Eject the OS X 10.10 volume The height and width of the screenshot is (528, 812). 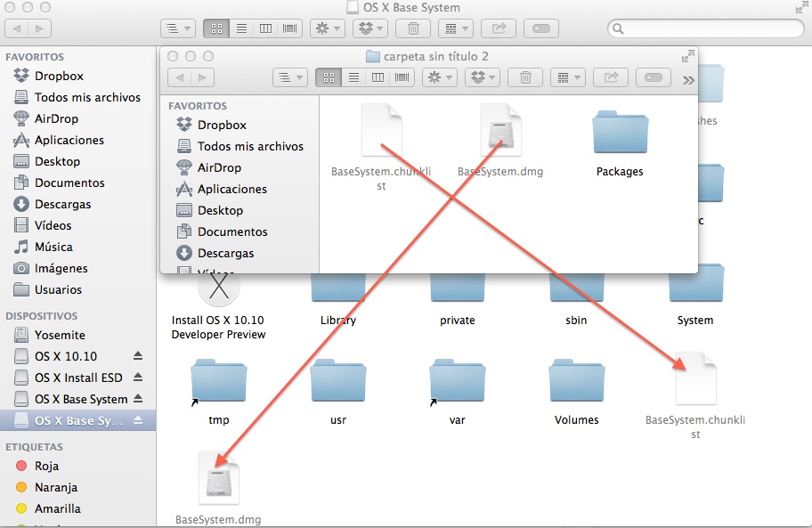click(x=138, y=355)
